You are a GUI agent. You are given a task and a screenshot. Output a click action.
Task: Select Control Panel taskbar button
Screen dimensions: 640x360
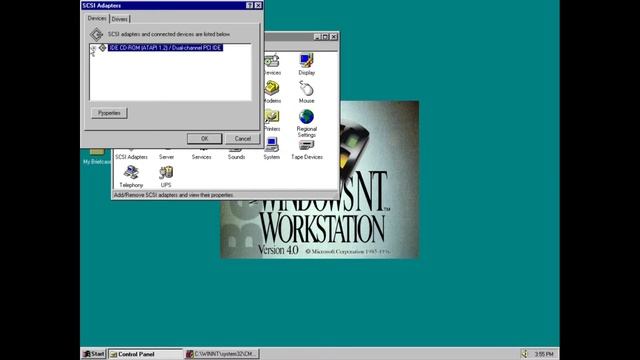click(x=145, y=354)
